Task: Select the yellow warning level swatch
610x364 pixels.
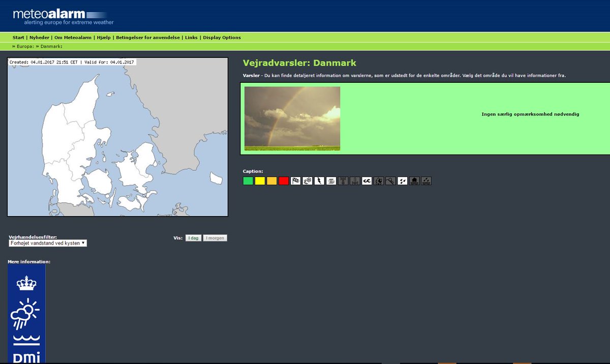Action: pyautogui.click(x=260, y=180)
